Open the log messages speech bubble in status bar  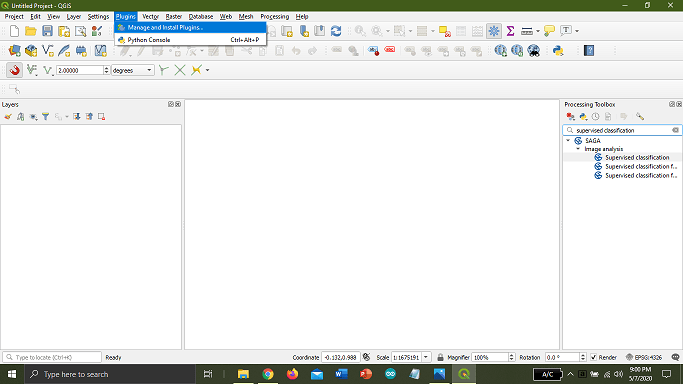pos(675,357)
